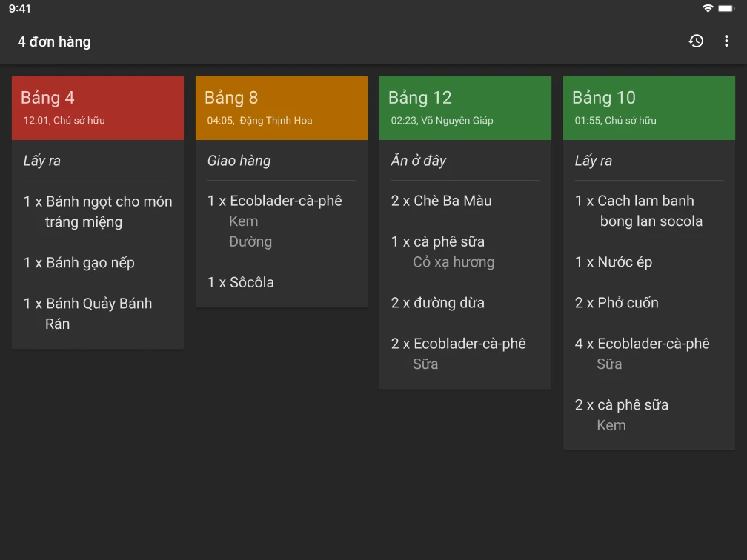This screenshot has width=747, height=560.
Task: Select the orange Bảng 8 order header
Action: tap(282, 107)
